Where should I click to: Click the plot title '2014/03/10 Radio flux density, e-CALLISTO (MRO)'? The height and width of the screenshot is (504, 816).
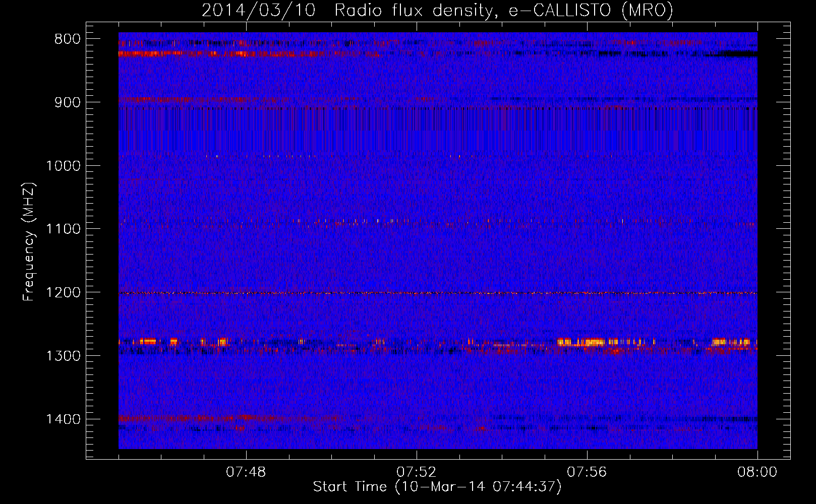click(437, 10)
